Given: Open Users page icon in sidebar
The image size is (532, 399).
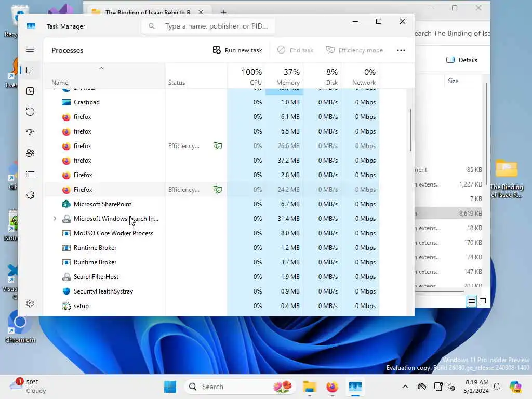Looking at the screenshot, I should click(x=30, y=153).
